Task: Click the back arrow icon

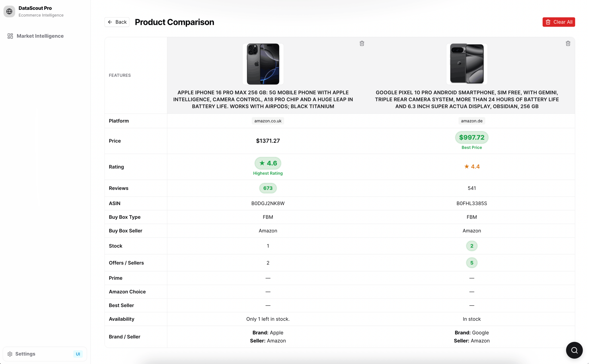Action: point(110,22)
